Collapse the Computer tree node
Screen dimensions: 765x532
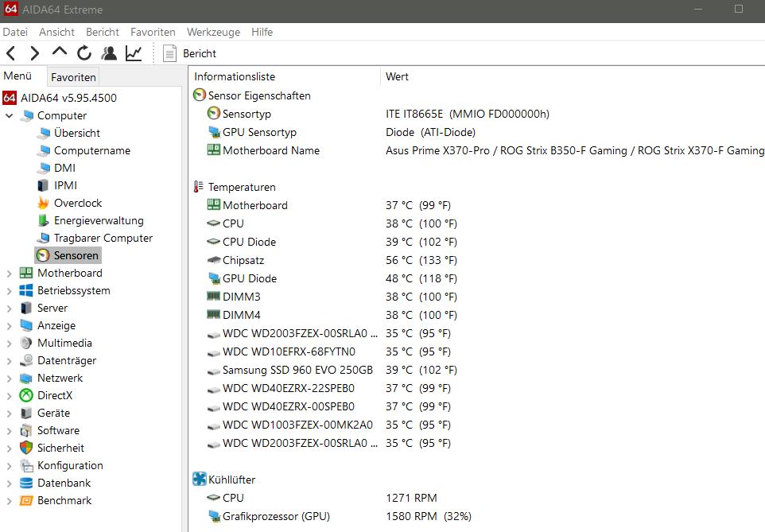point(9,115)
